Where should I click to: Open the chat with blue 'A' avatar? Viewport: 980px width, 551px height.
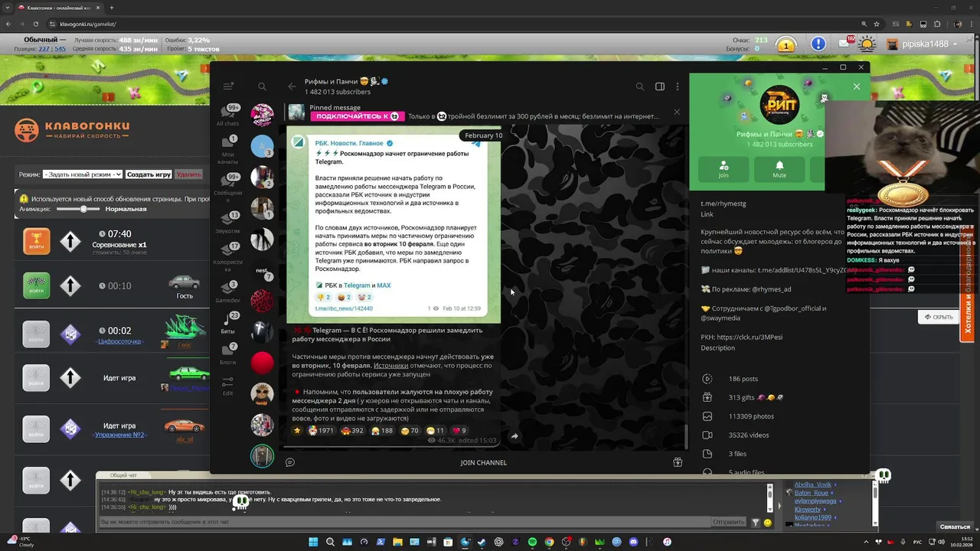coord(262,146)
